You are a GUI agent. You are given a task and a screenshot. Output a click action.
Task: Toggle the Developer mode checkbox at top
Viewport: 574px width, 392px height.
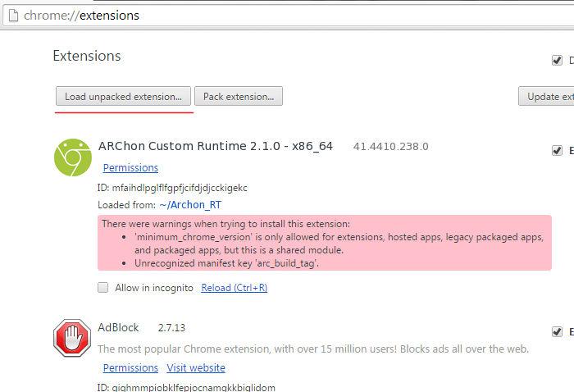click(557, 60)
